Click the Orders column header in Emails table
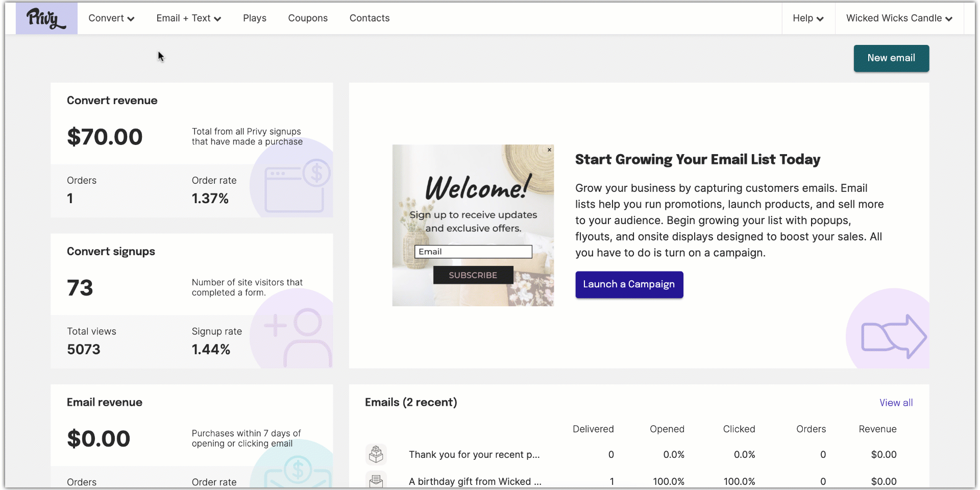Viewport: 980px width, 490px height. pyautogui.click(x=811, y=429)
